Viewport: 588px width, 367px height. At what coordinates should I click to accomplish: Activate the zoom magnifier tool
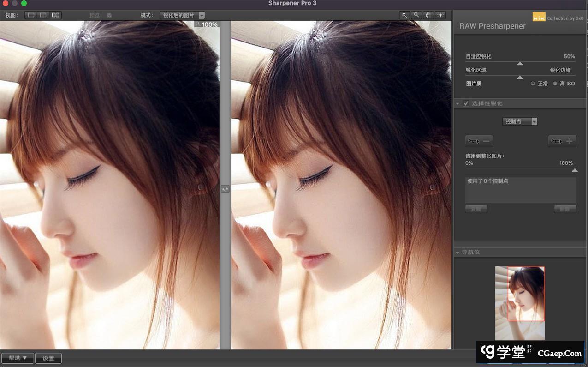(416, 15)
